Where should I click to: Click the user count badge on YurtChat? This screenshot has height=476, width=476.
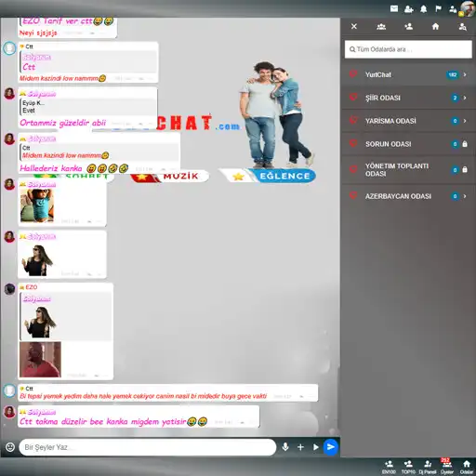453,74
